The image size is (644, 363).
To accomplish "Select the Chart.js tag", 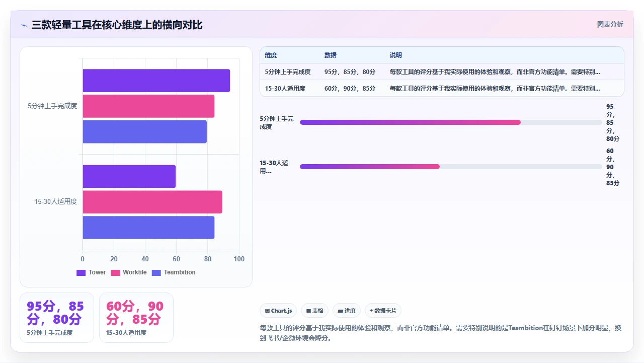I will point(278,311).
